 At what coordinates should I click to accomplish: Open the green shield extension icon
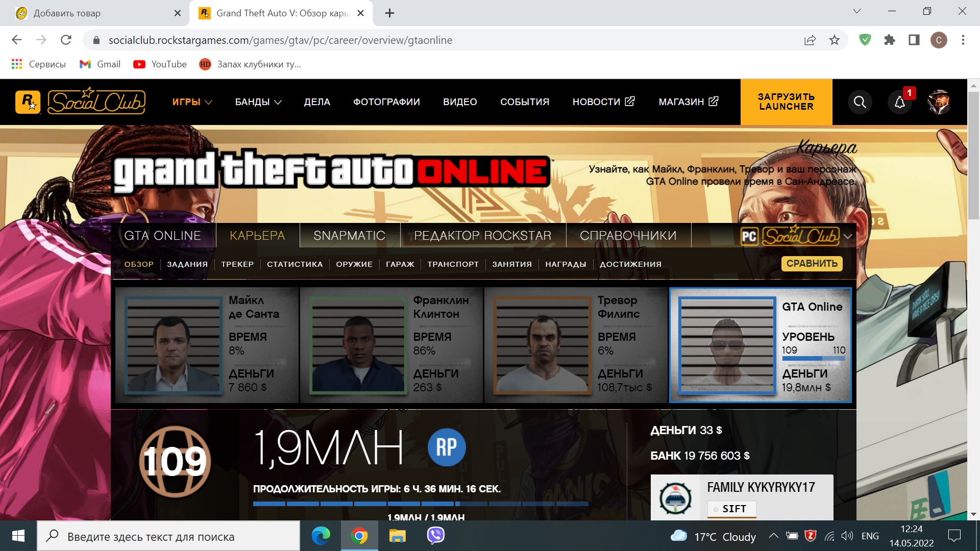point(865,40)
